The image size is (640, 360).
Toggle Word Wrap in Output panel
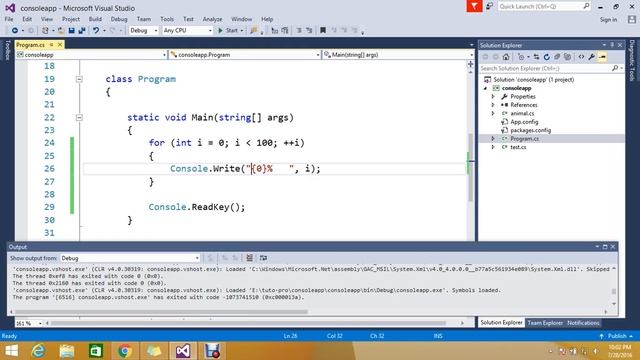(263, 258)
